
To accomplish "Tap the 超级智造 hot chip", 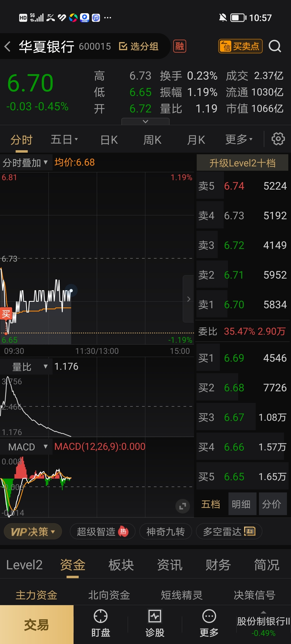I will (102, 532).
